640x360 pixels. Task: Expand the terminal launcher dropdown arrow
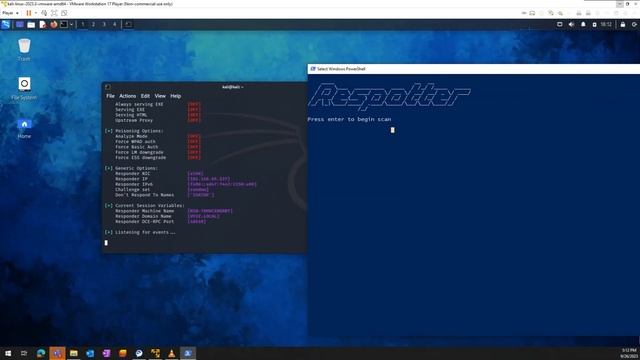click(71, 24)
